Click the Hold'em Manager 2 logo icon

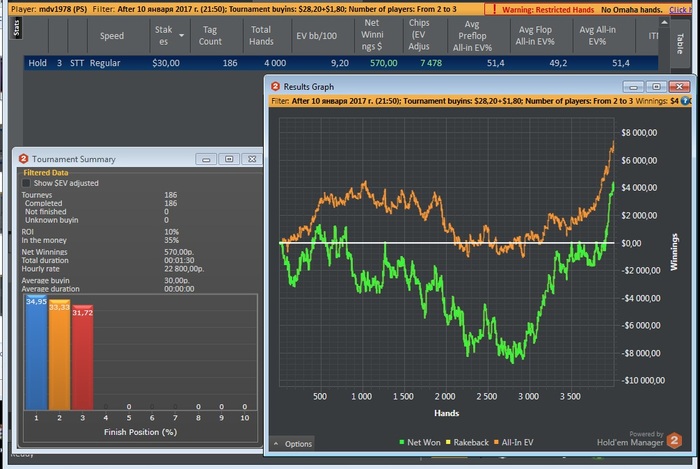coord(675,441)
